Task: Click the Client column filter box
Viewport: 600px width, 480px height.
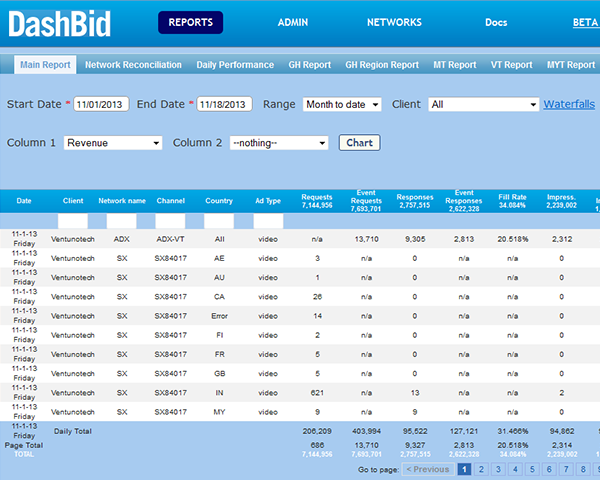Action: pos(73,220)
